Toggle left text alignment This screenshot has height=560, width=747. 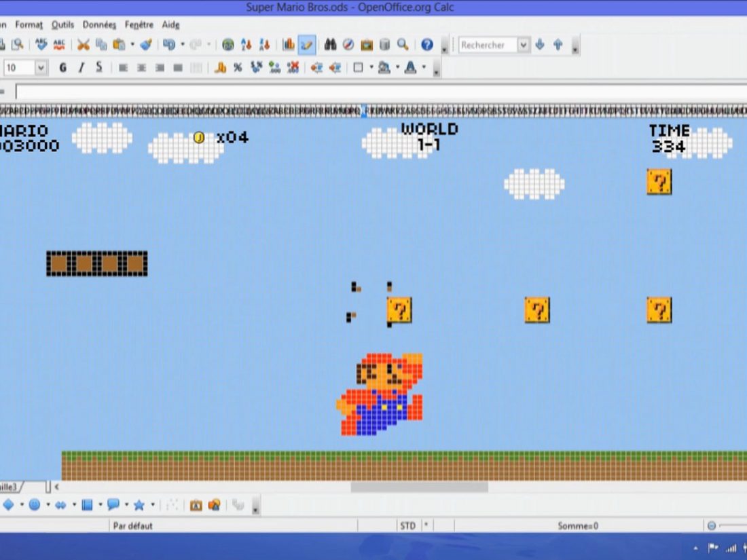click(x=123, y=68)
